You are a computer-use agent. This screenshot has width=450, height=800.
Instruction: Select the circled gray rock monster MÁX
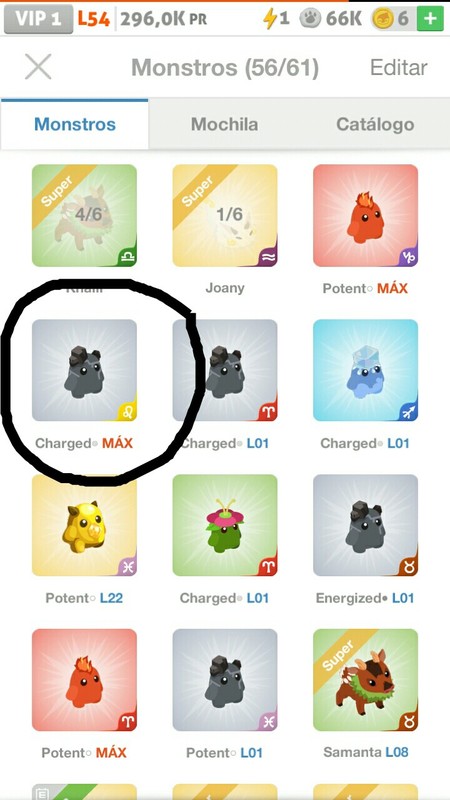pos(84,370)
